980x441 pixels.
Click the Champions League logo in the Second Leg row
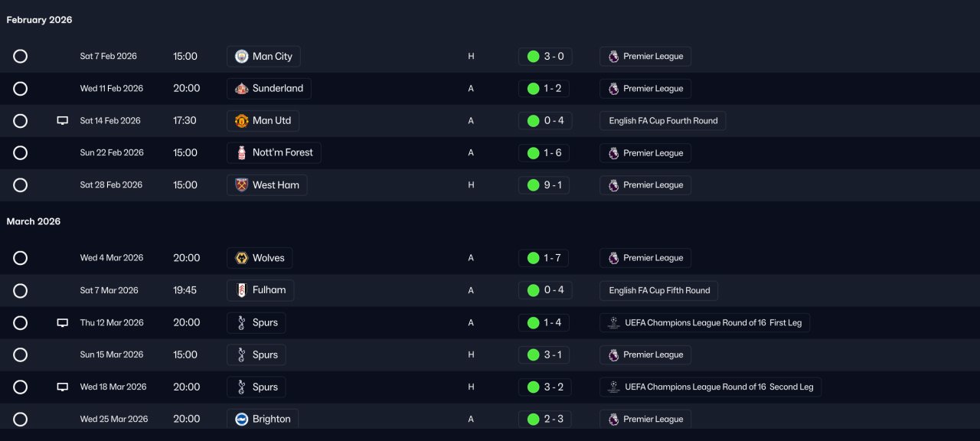(x=613, y=387)
